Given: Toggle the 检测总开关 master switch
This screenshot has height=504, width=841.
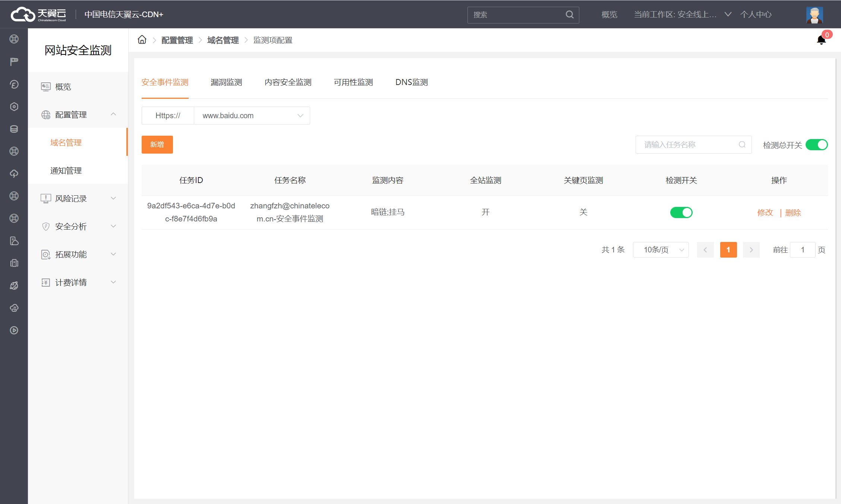Looking at the screenshot, I should pyautogui.click(x=816, y=145).
